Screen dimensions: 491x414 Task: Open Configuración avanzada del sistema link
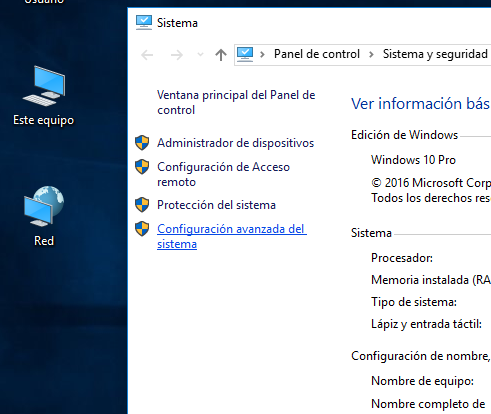point(232,236)
